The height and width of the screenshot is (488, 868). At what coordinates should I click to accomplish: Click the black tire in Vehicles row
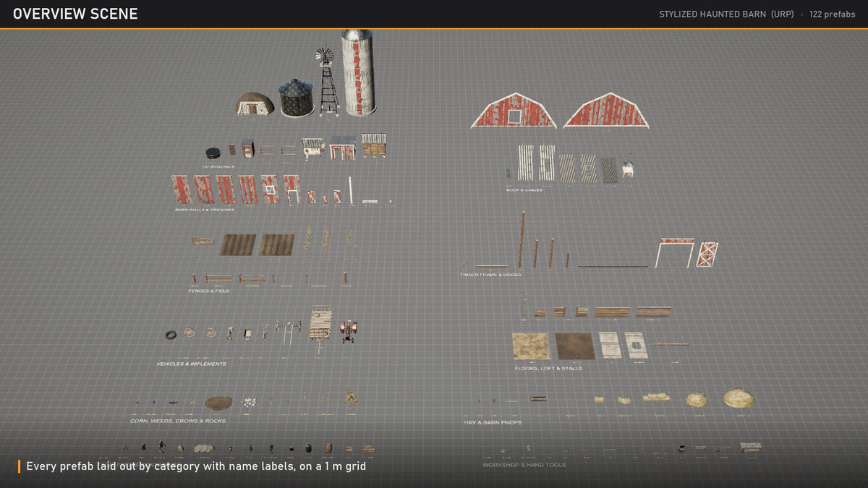(171, 335)
